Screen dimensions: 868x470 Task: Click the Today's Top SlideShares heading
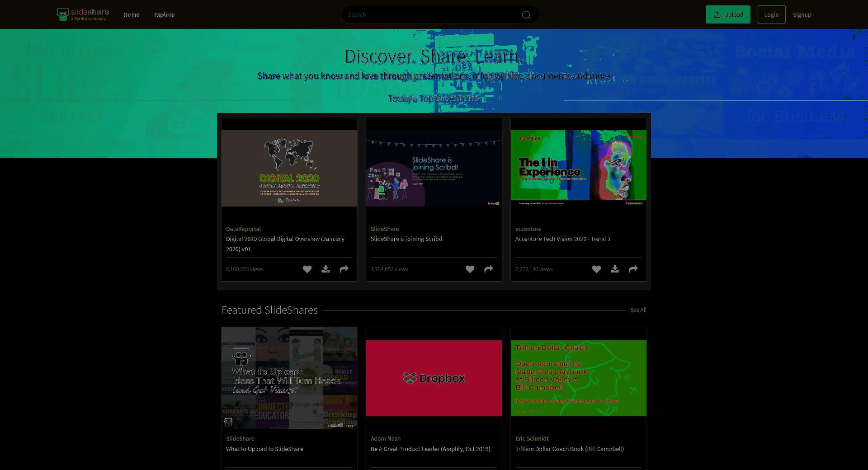[x=434, y=99]
